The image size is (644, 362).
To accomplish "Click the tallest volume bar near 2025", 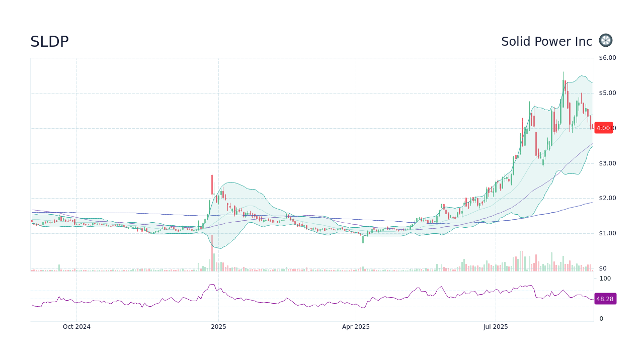I will (x=212, y=253).
